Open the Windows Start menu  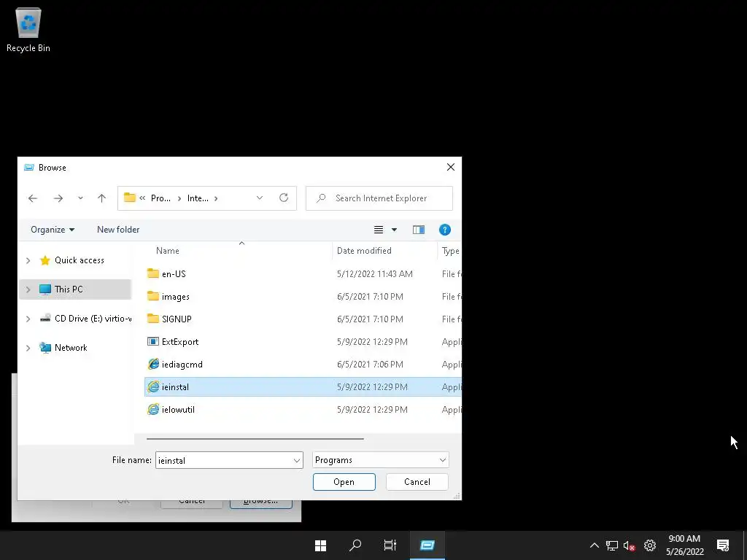click(321, 545)
